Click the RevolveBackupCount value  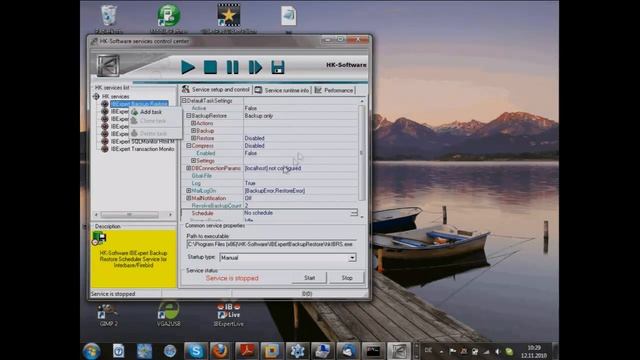(247, 206)
